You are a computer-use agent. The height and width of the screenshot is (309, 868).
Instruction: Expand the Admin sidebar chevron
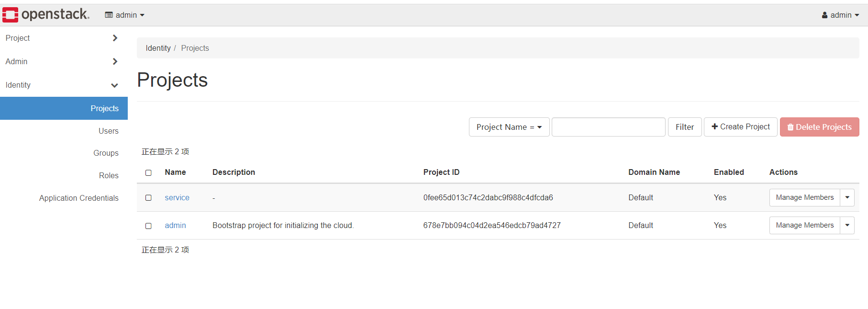click(x=115, y=61)
